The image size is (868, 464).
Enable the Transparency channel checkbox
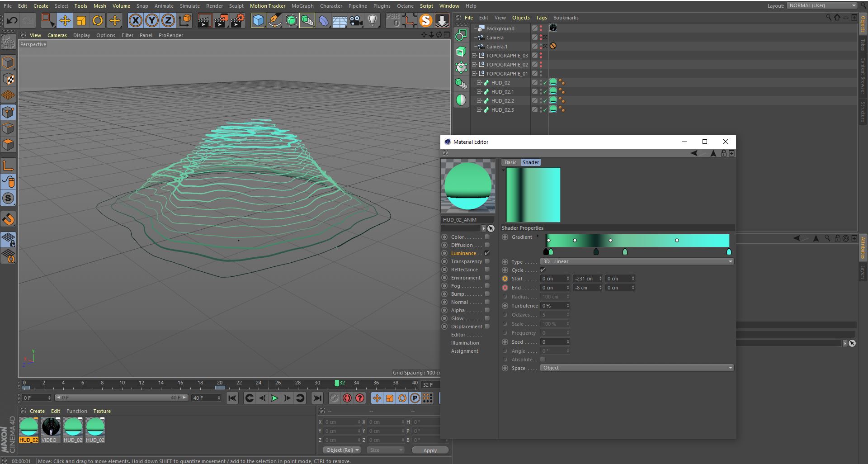point(487,261)
